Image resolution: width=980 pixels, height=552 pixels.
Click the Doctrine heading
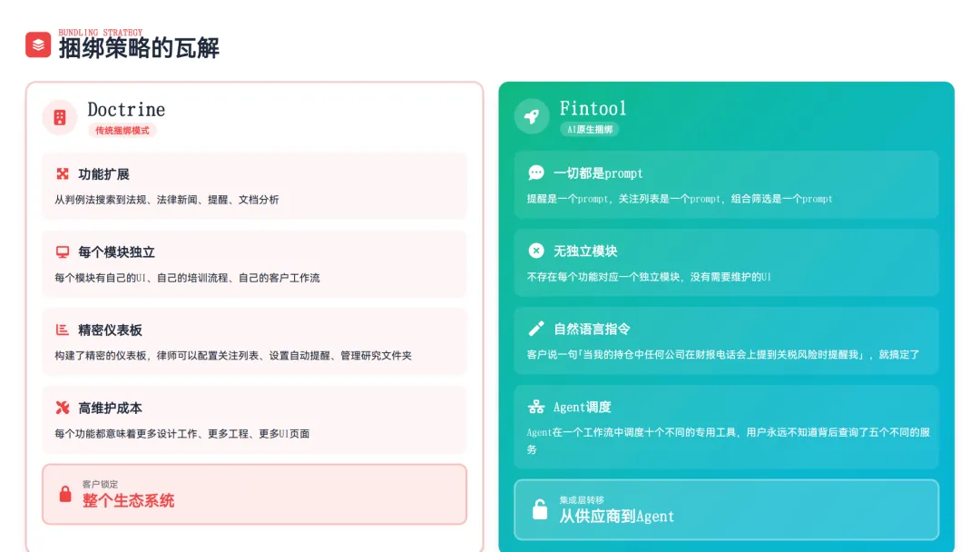coord(126,110)
